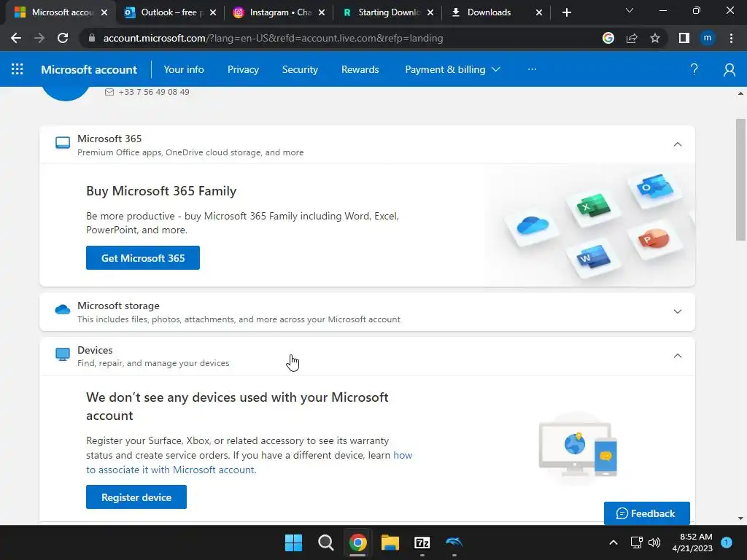Click the scrollbar down arrow
This screenshot has width=747, height=560.
740,518
